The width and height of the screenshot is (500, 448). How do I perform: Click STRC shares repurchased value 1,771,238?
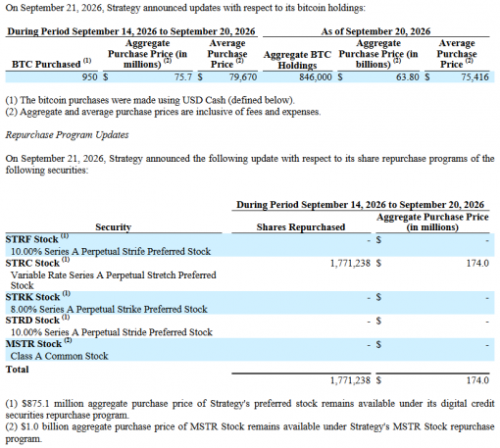coord(350,264)
